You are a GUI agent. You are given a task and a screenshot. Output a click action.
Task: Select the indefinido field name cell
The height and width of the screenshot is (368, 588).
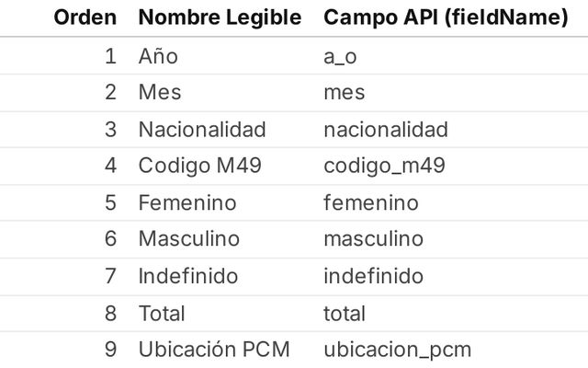point(373,276)
